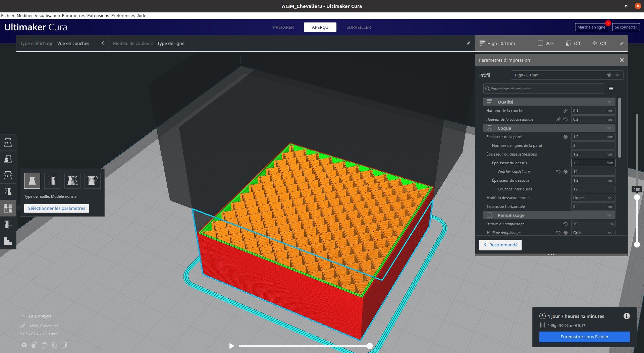Open the Visualisation menu
This screenshot has height=353, width=644.
point(47,15)
